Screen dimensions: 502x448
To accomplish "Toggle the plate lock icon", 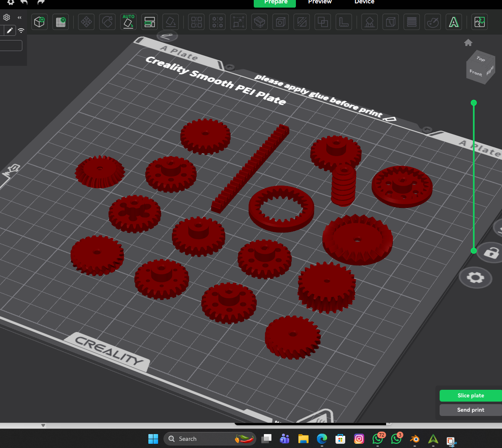I will coord(491,253).
